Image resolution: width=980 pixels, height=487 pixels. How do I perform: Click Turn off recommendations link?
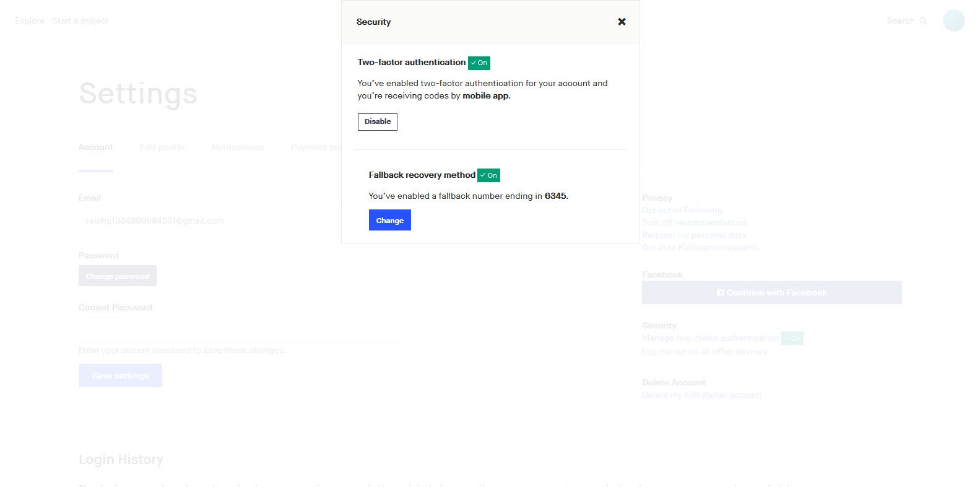(x=695, y=222)
